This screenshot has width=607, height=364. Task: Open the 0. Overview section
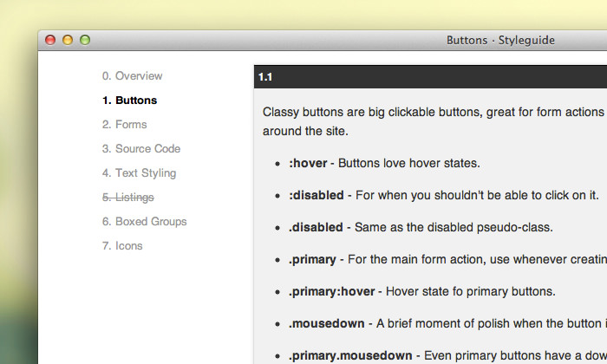132,75
